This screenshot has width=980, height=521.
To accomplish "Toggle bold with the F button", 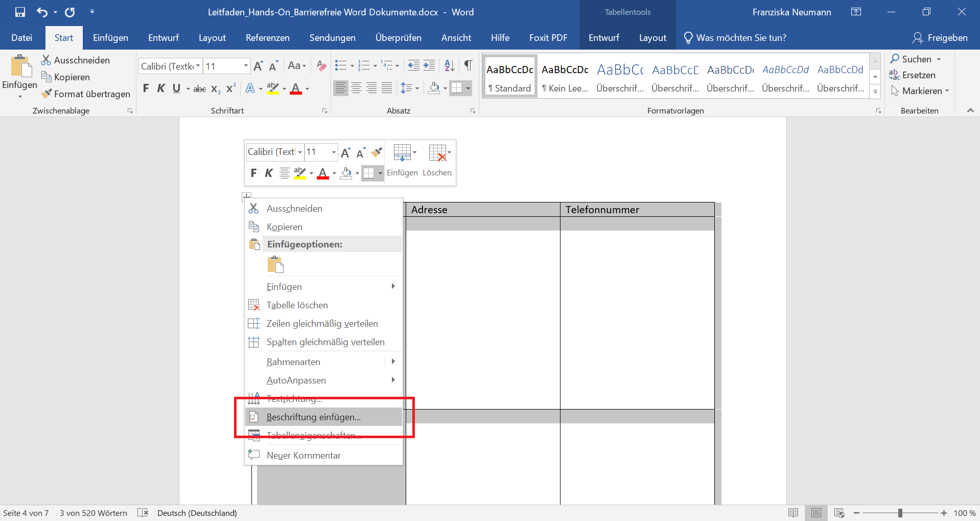I will (146, 88).
